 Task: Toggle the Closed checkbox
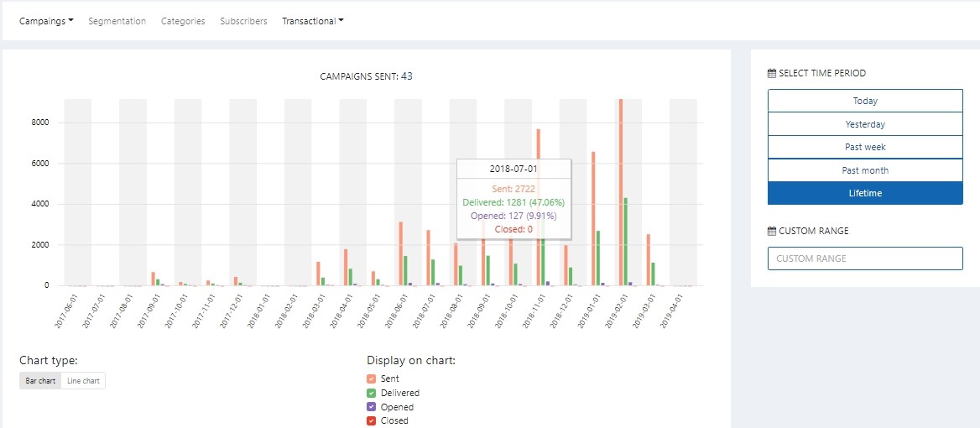[x=371, y=420]
